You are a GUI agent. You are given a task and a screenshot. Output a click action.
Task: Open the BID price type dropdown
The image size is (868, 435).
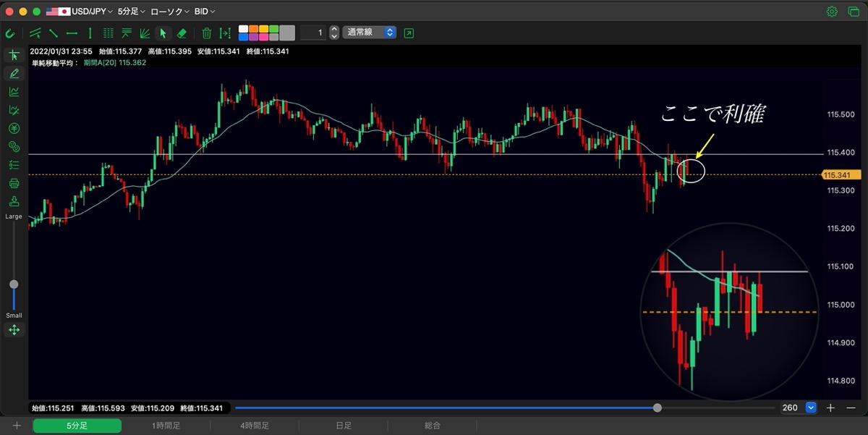(205, 12)
